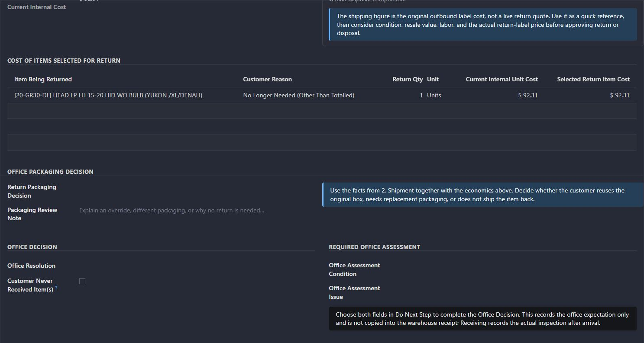The width and height of the screenshot is (644, 343).
Task: Open help tooltip beside Customer Never Received Item(s)
Action: tap(56, 287)
